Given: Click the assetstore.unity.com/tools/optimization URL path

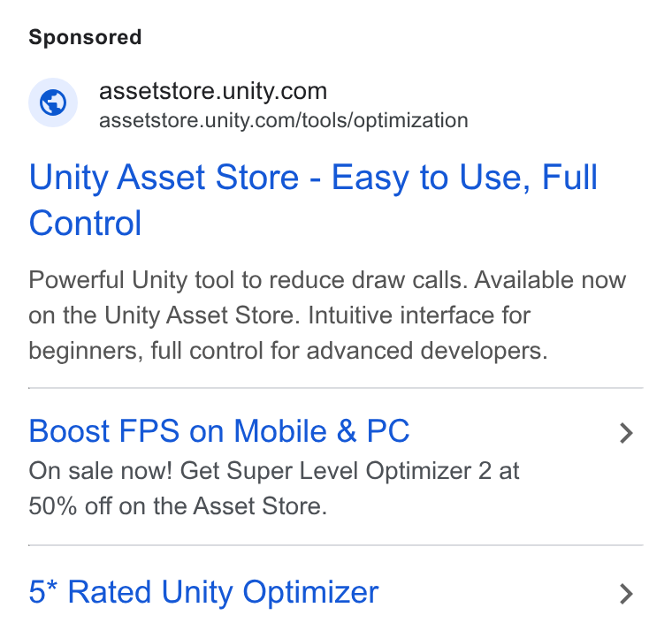Looking at the screenshot, I should pyautogui.click(x=283, y=120).
